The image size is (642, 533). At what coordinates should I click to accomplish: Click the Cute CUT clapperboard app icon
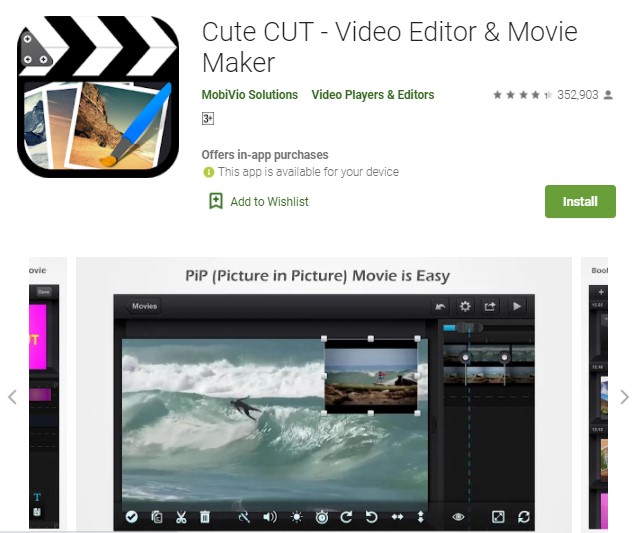click(x=98, y=97)
